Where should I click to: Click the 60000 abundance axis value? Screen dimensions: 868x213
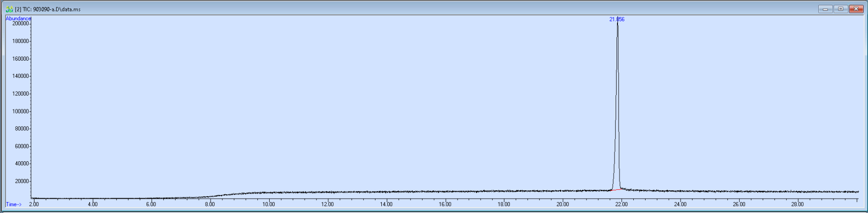(22, 146)
